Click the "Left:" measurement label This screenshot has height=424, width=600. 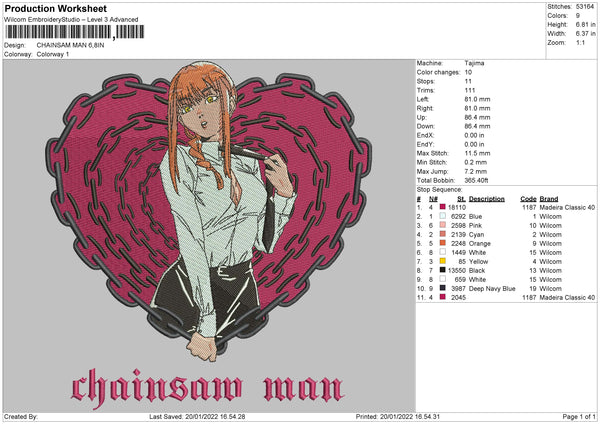click(x=422, y=99)
